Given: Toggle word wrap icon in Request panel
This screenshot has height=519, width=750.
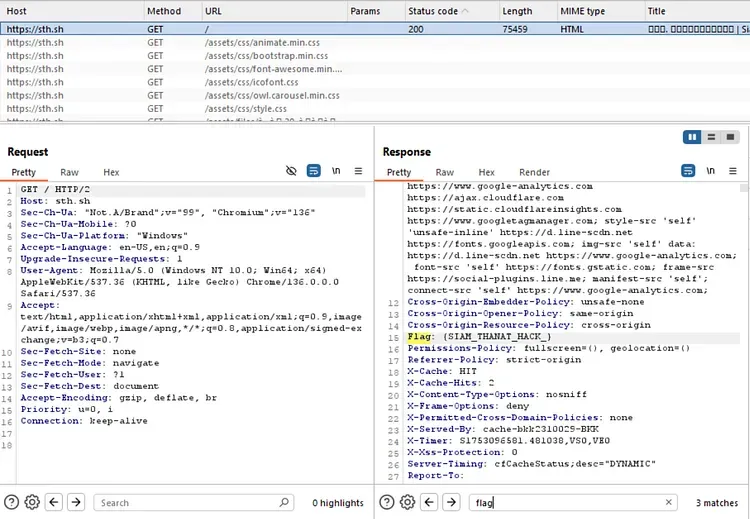Looking at the screenshot, I should pos(313,171).
